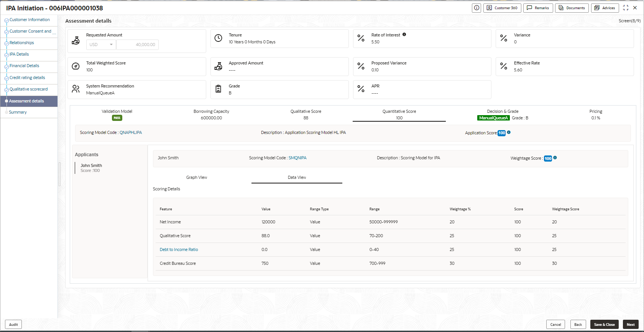Open the Documents panel

(572, 8)
